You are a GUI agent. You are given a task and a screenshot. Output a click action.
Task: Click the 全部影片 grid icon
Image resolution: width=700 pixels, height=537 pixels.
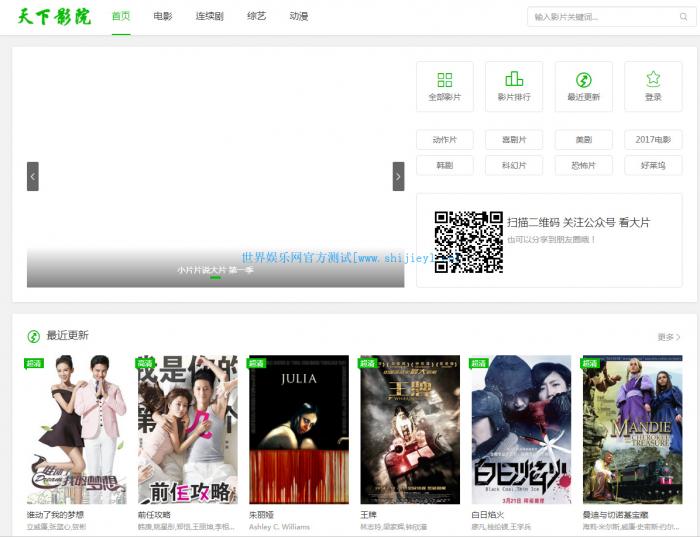click(445, 80)
